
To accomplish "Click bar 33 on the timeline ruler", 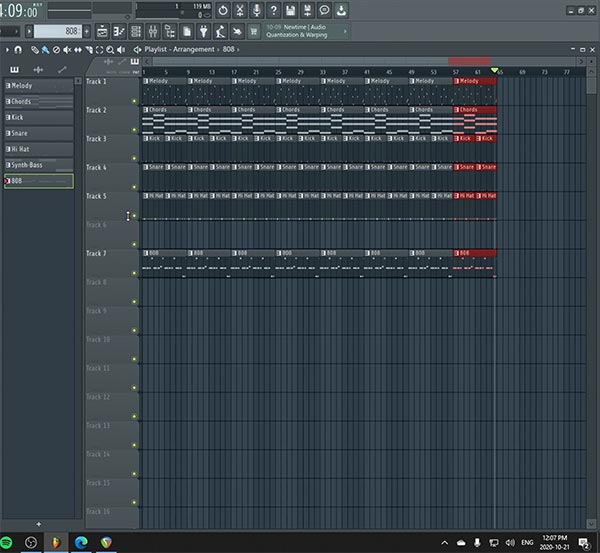I will tap(324, 72).
